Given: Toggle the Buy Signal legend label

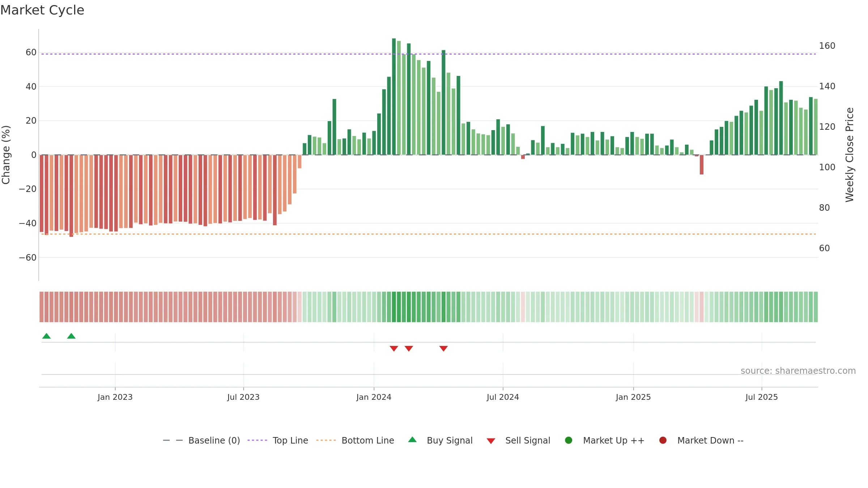Looking at the screenshot, I should [450, 440].
